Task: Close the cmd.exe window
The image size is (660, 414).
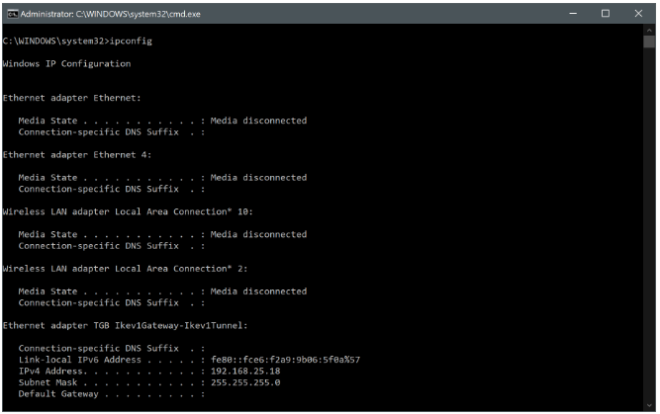Action: [x=637, y=13]
